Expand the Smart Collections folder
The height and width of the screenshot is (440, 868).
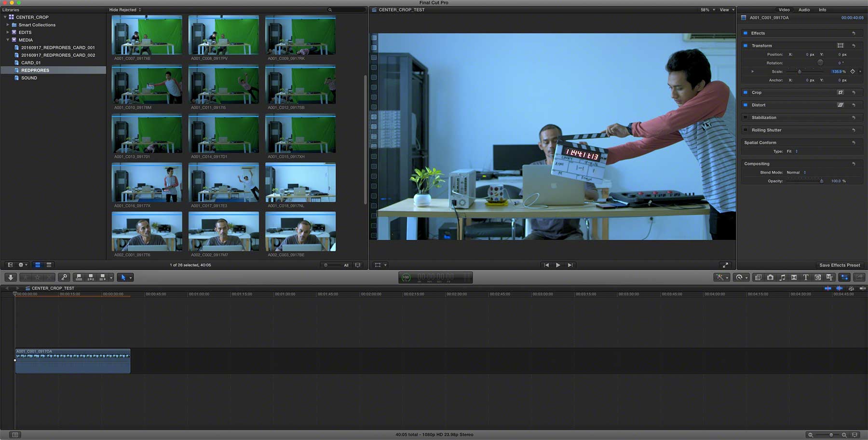click(8, 25)
